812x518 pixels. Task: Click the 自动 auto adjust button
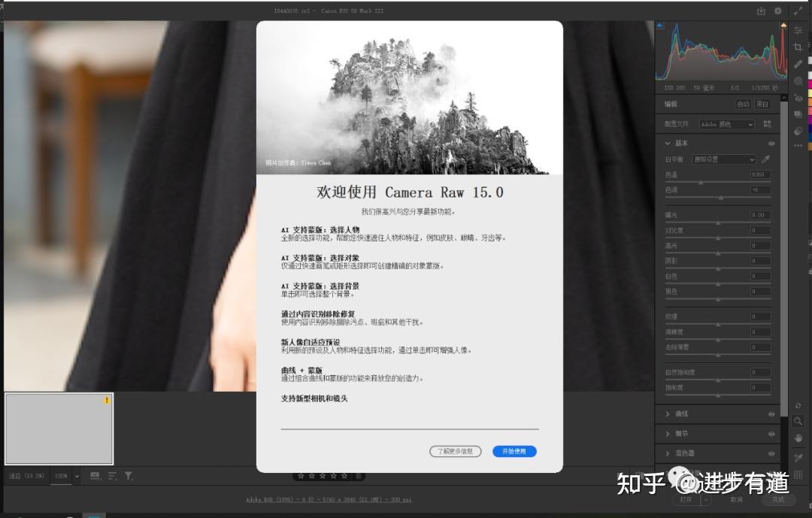[x=743, y=104]
